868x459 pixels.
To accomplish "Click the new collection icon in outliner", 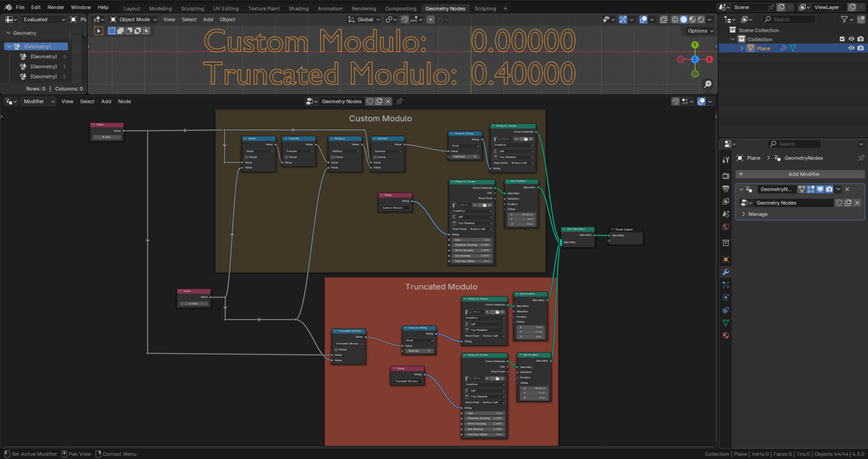I will pyautogui.click(x=861, y=20).
